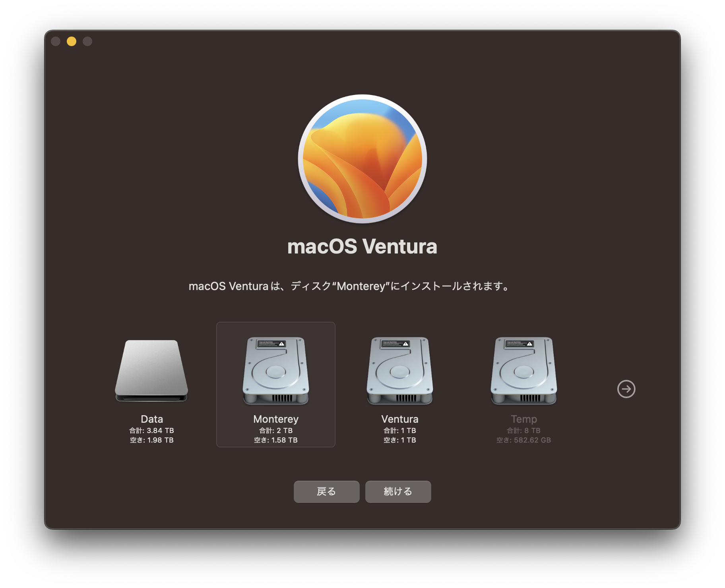Click the 合計: 1 TB text
This screenshot has height=588, width=725.
pyautogui.click(x=400, y=431)
